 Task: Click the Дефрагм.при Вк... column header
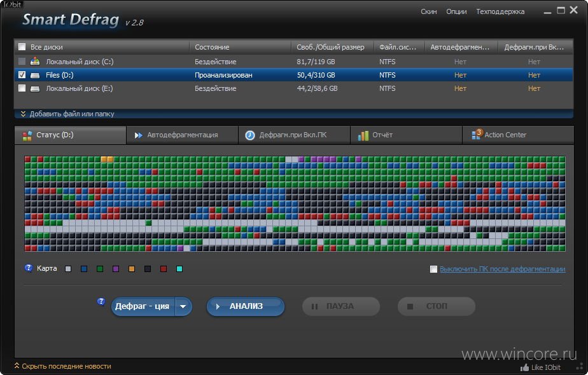coord(535,47)
